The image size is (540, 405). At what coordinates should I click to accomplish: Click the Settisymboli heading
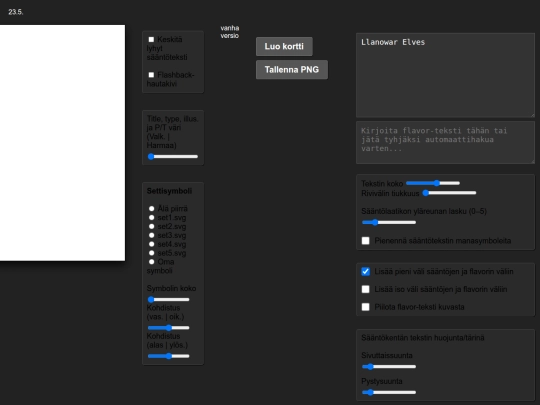click(x=169, y=191)
